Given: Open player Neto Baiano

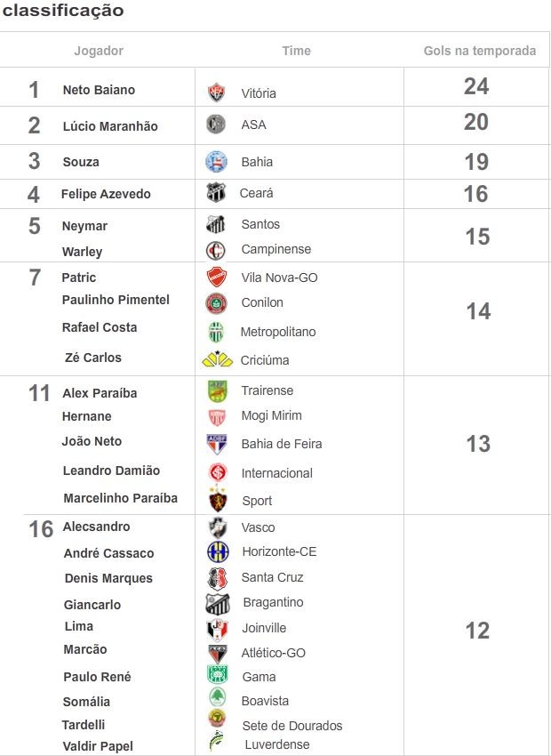Looking at the screenshot, I should [x=99, y=90].
